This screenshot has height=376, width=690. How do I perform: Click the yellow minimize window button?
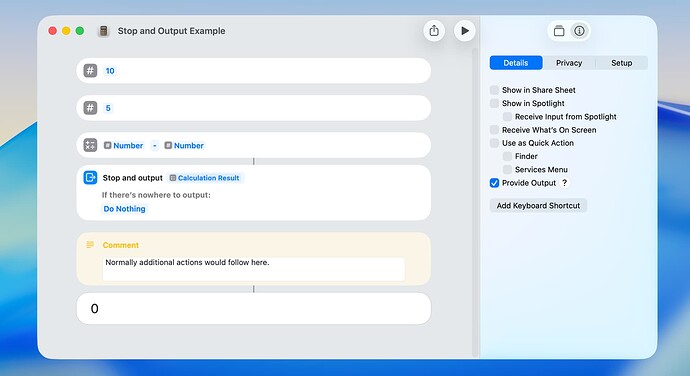(66, 31)
